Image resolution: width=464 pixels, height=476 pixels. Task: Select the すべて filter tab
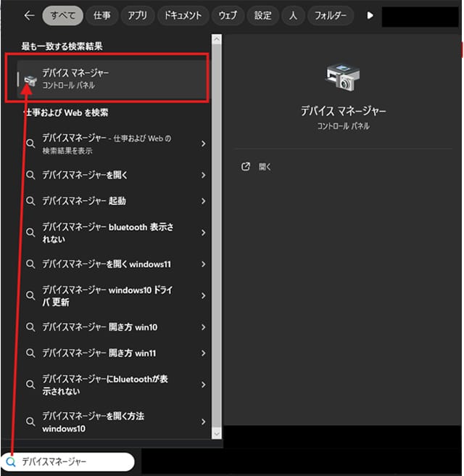pos(62,15)
